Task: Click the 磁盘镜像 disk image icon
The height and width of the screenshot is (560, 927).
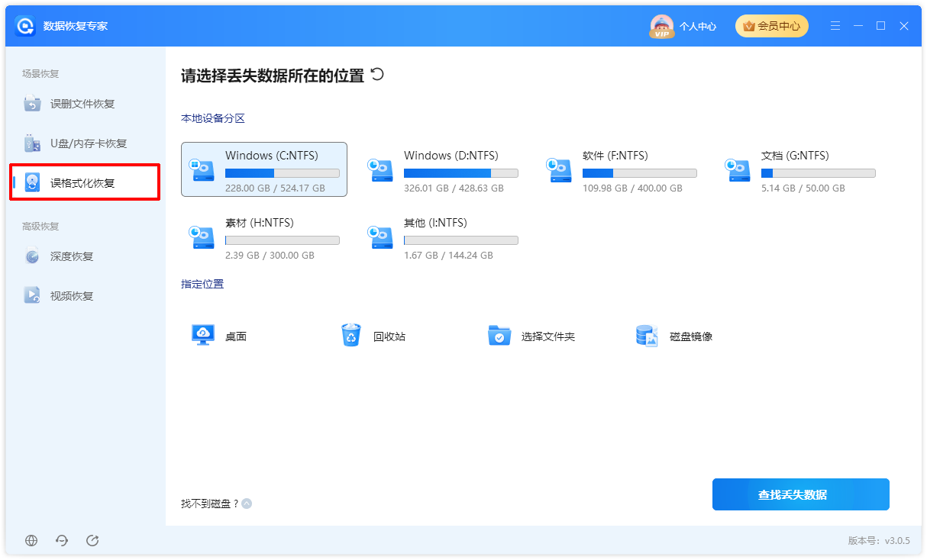Action: tap(647, 336)
